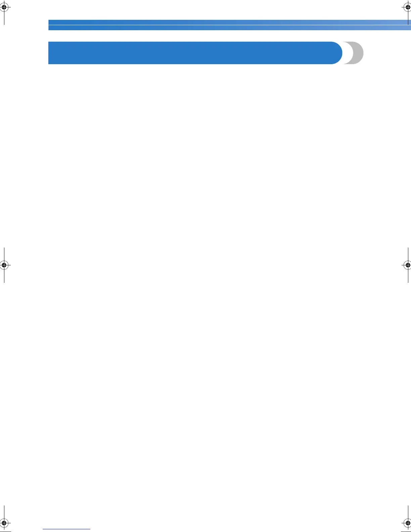Click the thin white line inside header stripe
The height and width of the screenshot is (532, 411).
[x=230, y=25]
